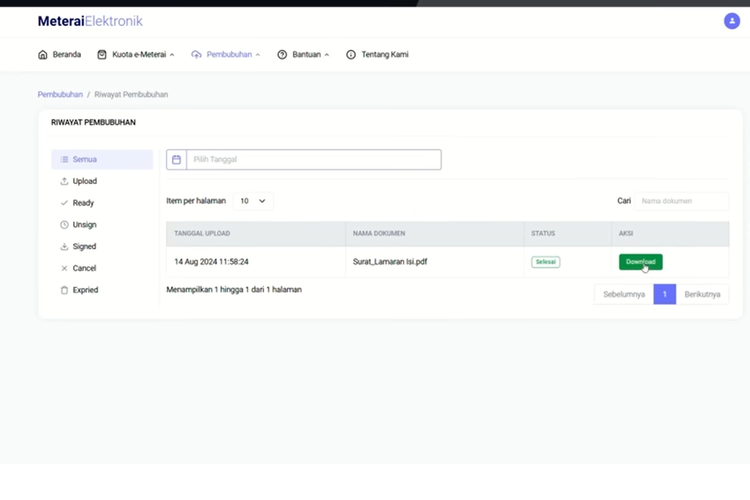Click the Nama dokumen search field

682,201
